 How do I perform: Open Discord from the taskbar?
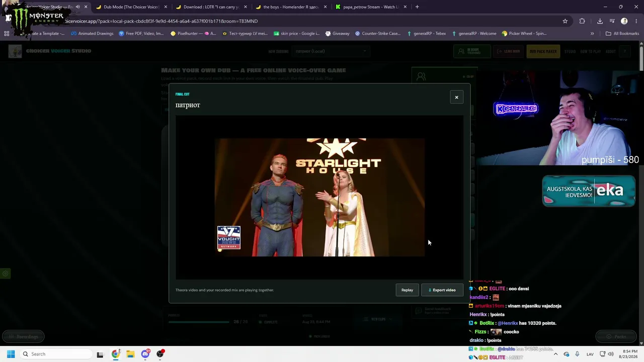[145, 354]
